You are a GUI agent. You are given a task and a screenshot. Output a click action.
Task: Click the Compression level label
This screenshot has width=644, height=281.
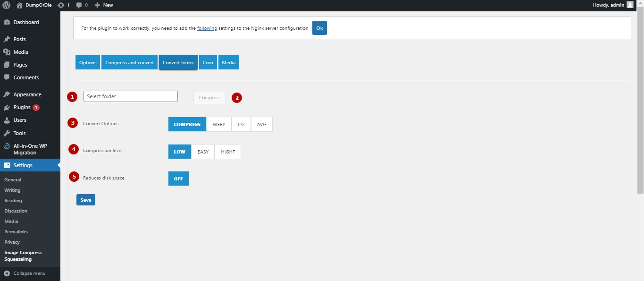tap(103, 151)
